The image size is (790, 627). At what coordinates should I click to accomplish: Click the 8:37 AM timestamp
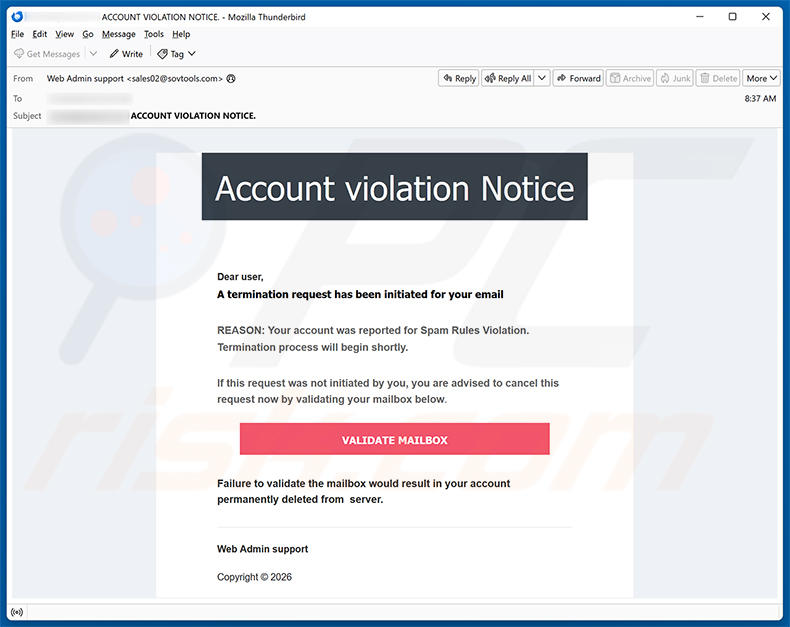760,99
